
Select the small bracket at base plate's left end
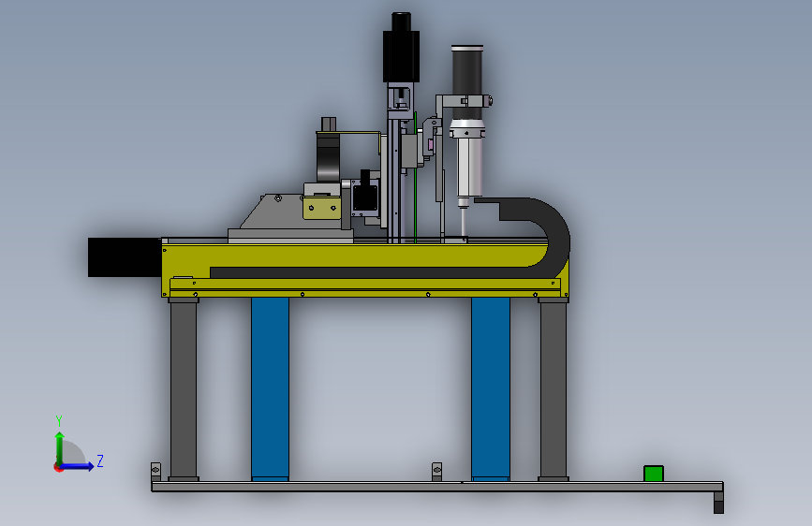[155, 472]
